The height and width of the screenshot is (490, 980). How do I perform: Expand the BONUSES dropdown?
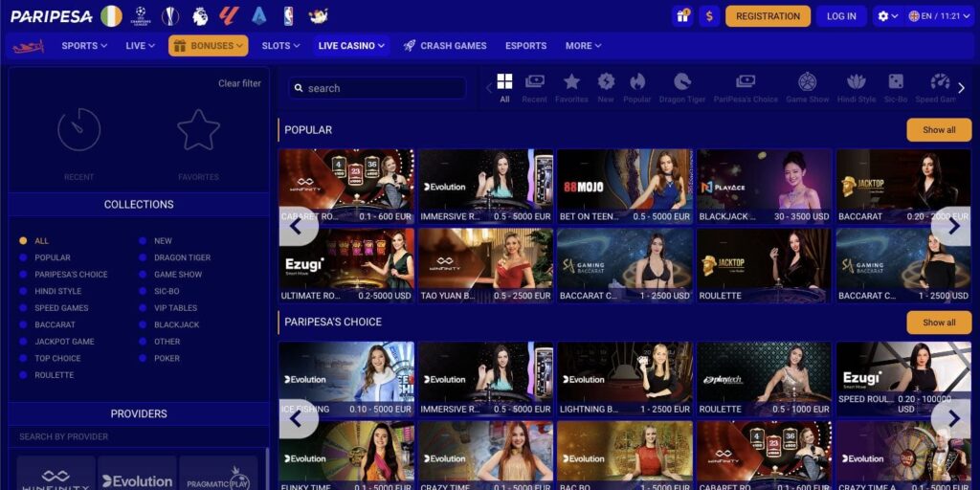pos(208,46)
